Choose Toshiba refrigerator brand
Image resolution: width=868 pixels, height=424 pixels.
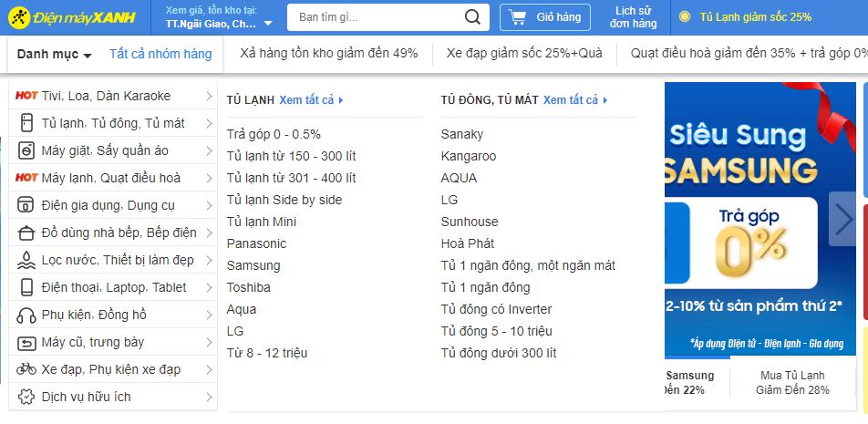click(x=249, y=287)
